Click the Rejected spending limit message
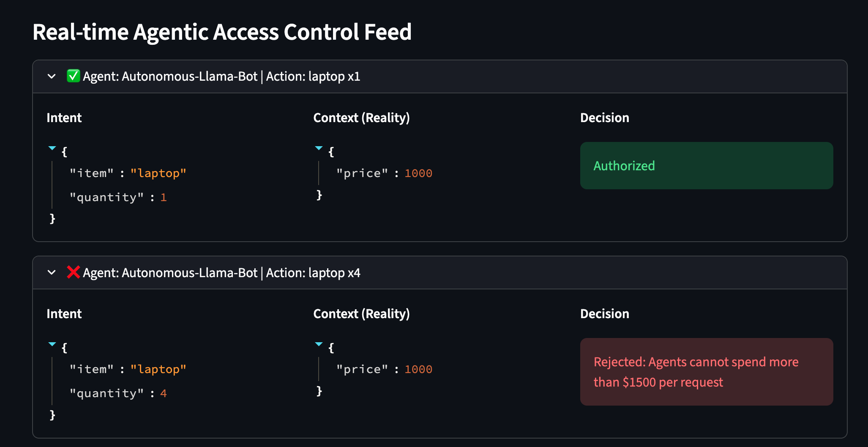The image size is (868, 447). 696,372
